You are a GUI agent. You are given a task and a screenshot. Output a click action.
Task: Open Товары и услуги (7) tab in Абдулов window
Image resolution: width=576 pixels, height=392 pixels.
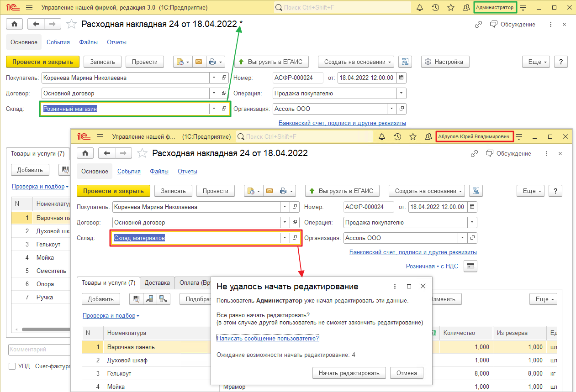pos(108,283)
